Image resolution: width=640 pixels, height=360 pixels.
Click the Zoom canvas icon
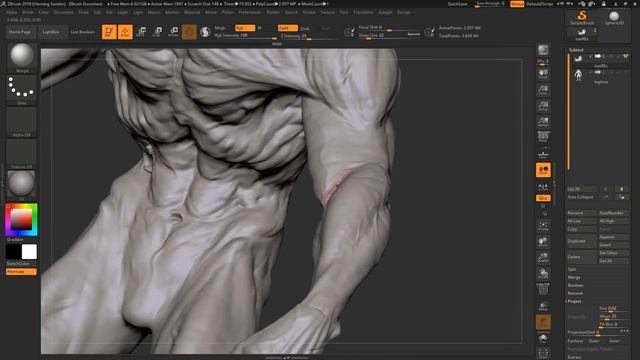(543, 90)
